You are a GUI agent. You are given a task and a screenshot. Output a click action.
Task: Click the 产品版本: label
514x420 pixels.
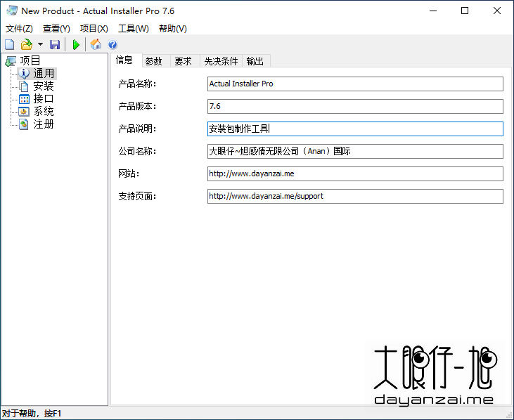tap(137, 106)
